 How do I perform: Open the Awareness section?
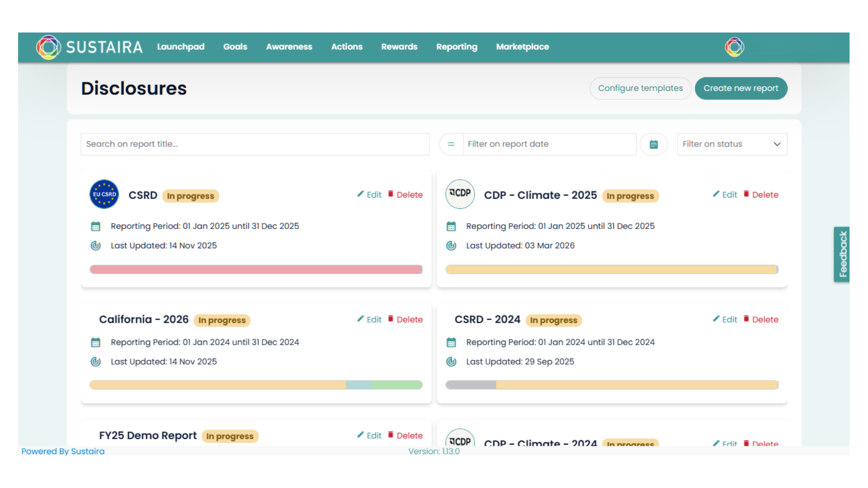(x=289, y=47)
